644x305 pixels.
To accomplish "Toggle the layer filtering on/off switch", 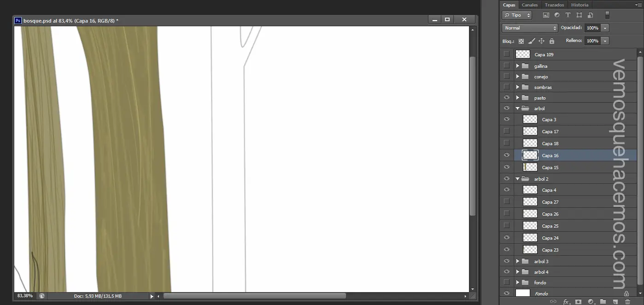I will 607,15.
